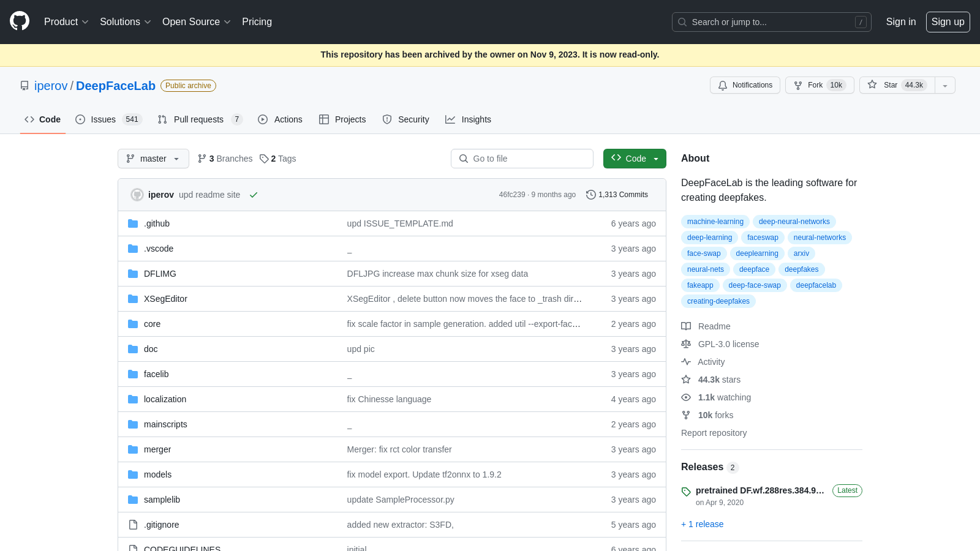Expand the Solutions menu
This screenshot has width=980, height=551.
click(125, 22)
